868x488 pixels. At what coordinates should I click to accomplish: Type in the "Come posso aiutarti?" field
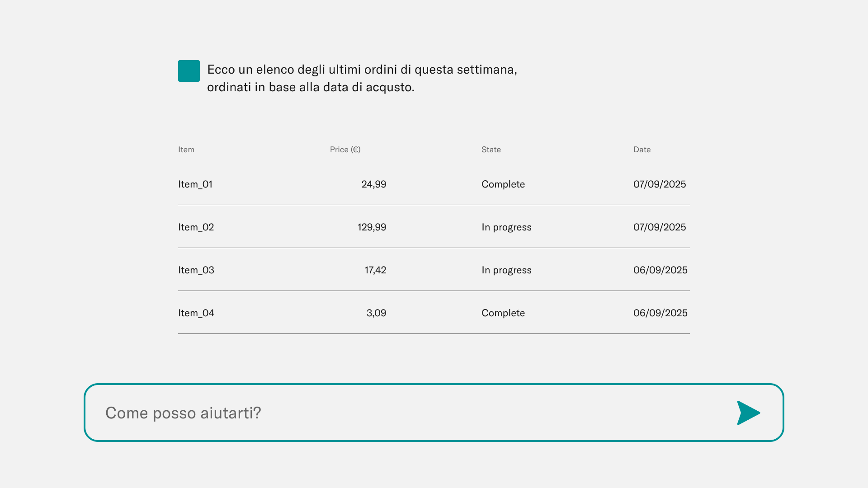[407, 413]
